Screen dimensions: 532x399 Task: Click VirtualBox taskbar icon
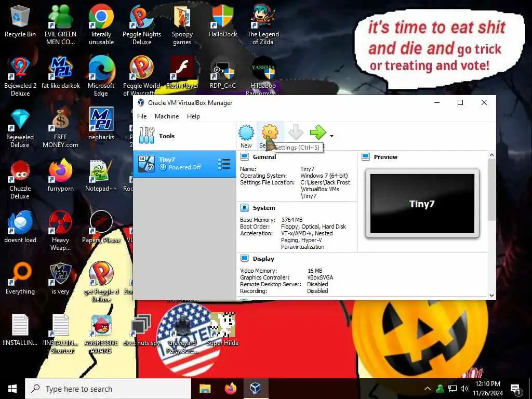pyautogui.click(x=256, y=389)
